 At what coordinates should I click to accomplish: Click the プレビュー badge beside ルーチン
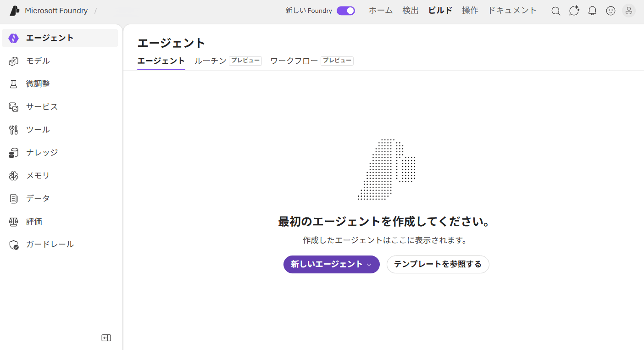pyautogui.click(x=245, y=61)
